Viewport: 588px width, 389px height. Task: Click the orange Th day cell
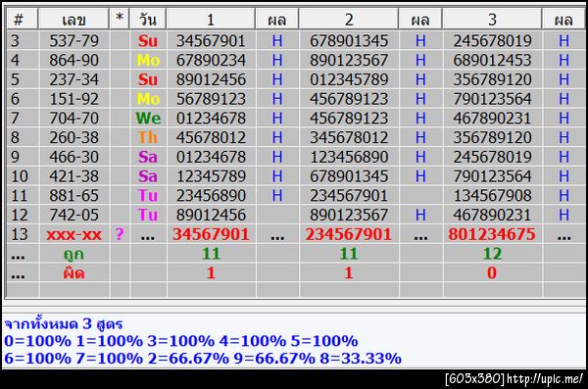tap(148, 137)
